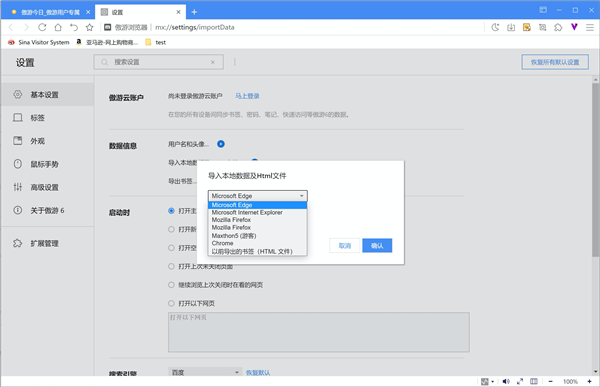
Task: Click the skin layout icon in title bar
Action: (x=543, y=10)
